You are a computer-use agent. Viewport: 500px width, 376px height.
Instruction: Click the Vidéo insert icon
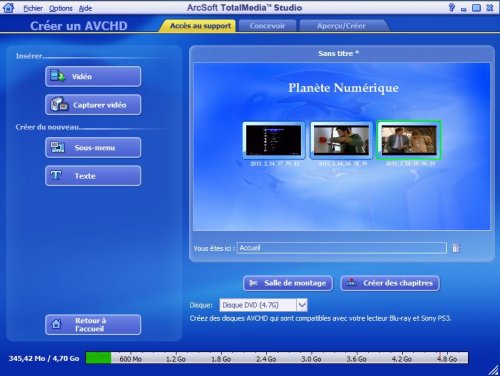point(58,76)
